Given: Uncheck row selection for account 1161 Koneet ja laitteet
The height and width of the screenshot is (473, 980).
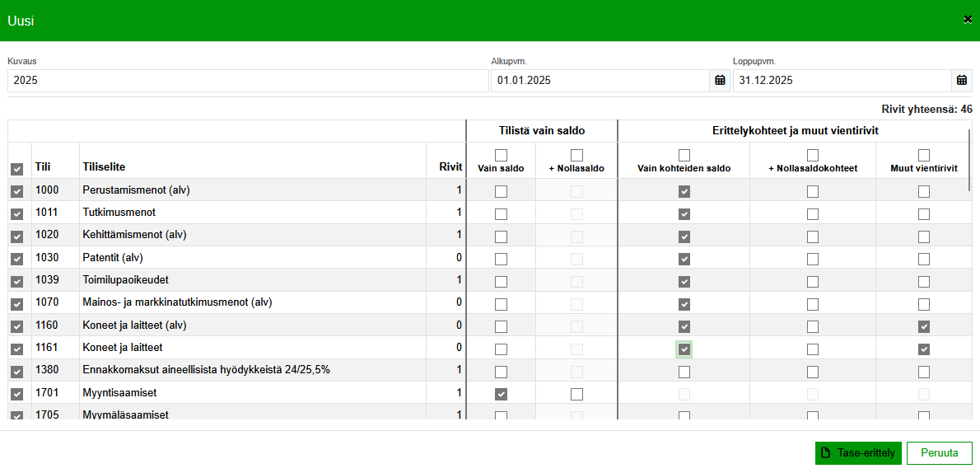Looking at the screenshot, I should (x=16, y=349).
